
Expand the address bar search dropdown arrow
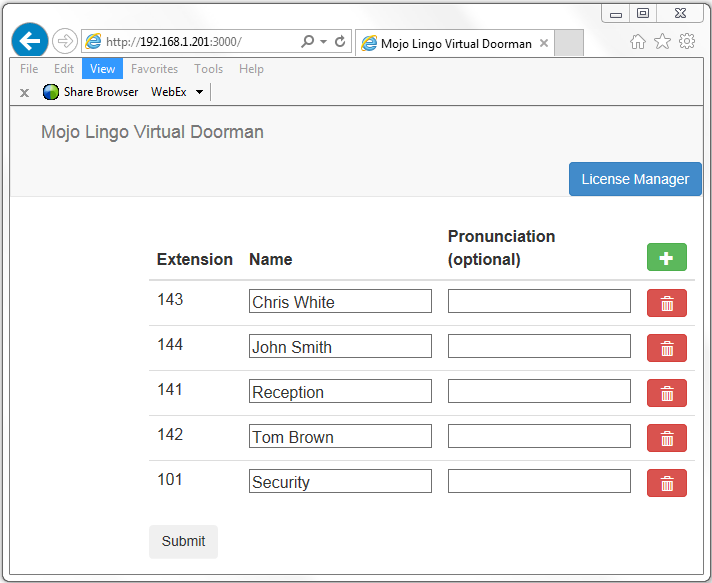pos(323,42)
